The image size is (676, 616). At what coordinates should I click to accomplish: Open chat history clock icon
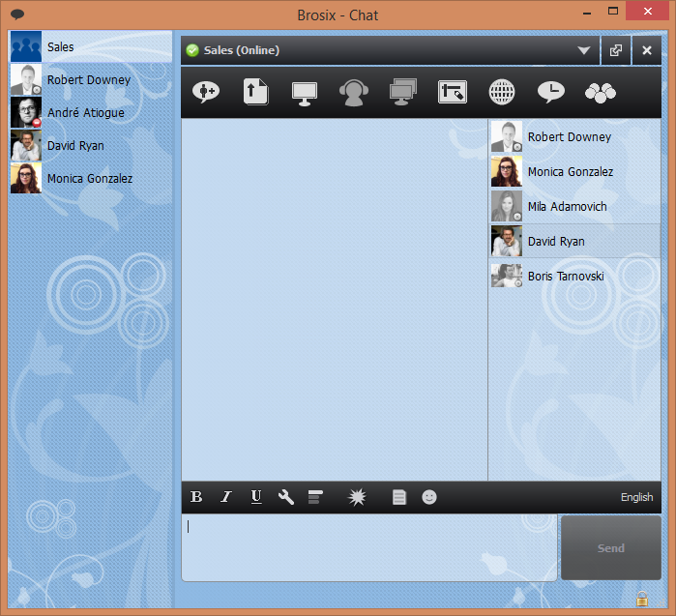point(551,92)
